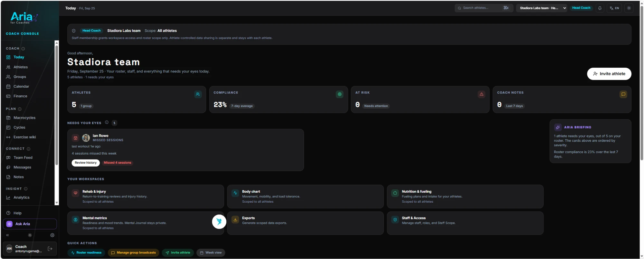This screenshot has height=259, width=644.
Task: Open the Rehab & injury workspace card
Action: coord(146,197)
